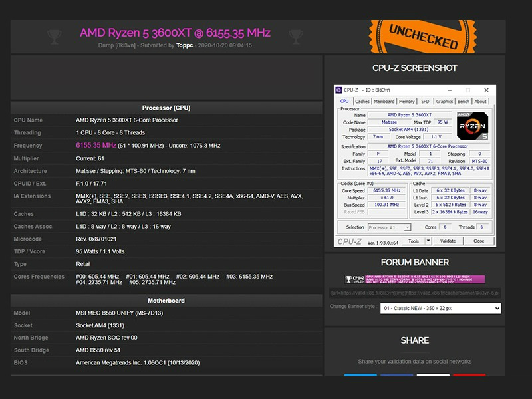Open the Bench tab in CPU-Z
This screenshot has width=532, height=399.
463,102
